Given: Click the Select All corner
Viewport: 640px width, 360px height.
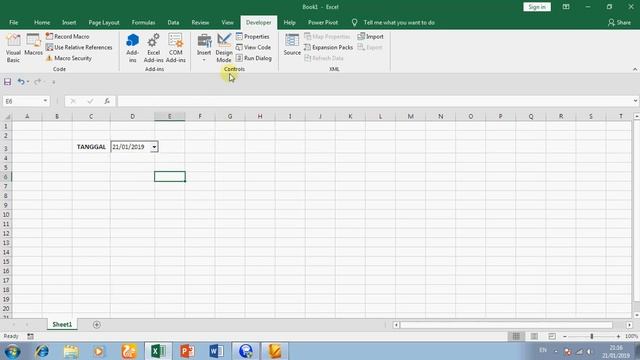Looking at the screenshot, I should 6,116.
